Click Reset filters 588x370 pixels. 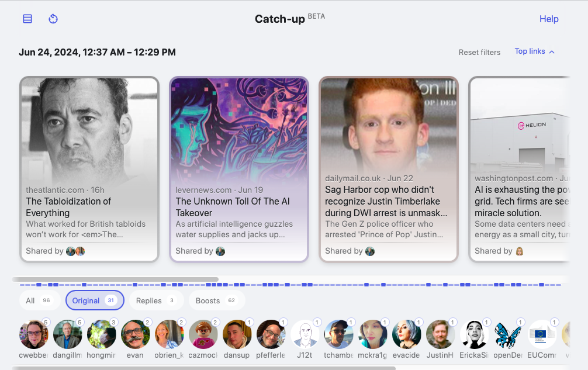tap(479, 52)
